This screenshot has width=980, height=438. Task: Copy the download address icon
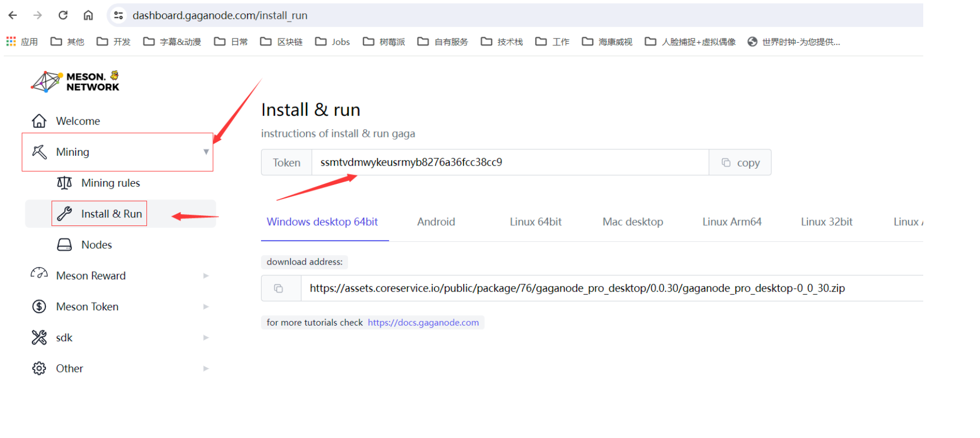(x=278, y=288)
